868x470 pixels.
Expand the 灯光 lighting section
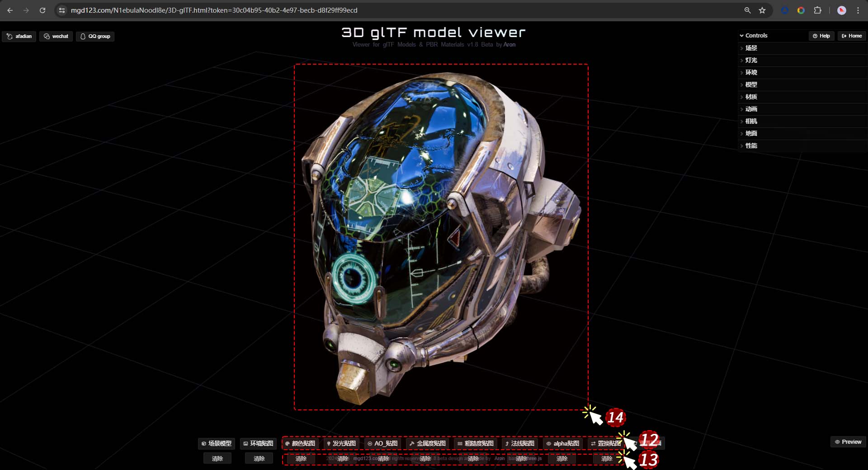(751, 60)
